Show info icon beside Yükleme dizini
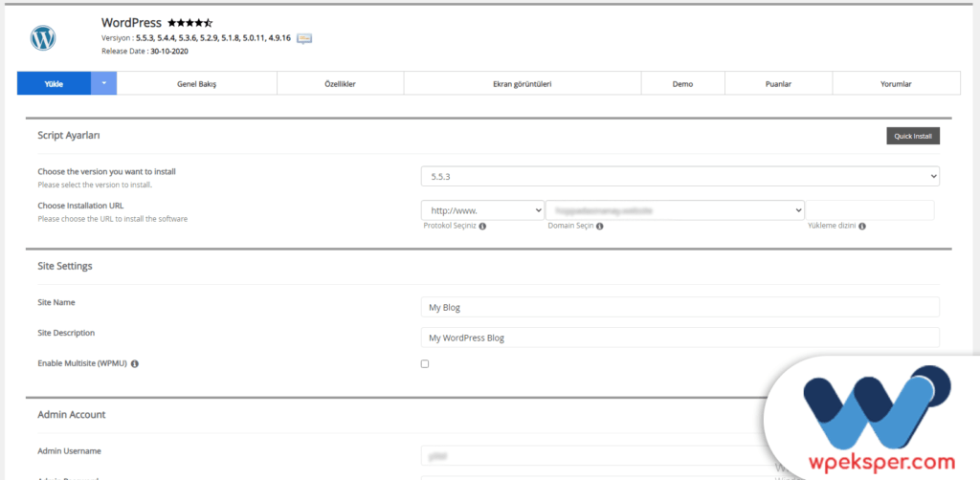 click(862, 227)
